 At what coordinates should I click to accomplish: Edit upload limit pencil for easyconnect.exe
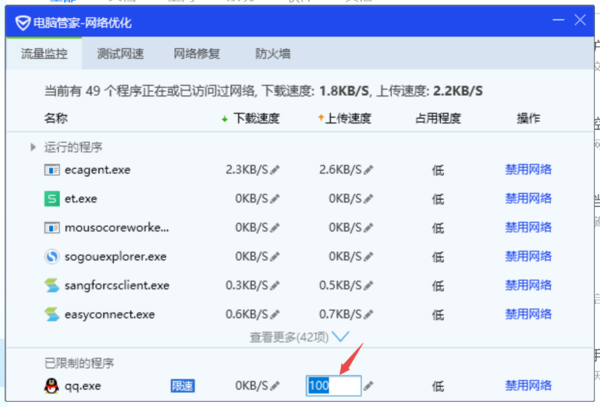tap(369, 315)
